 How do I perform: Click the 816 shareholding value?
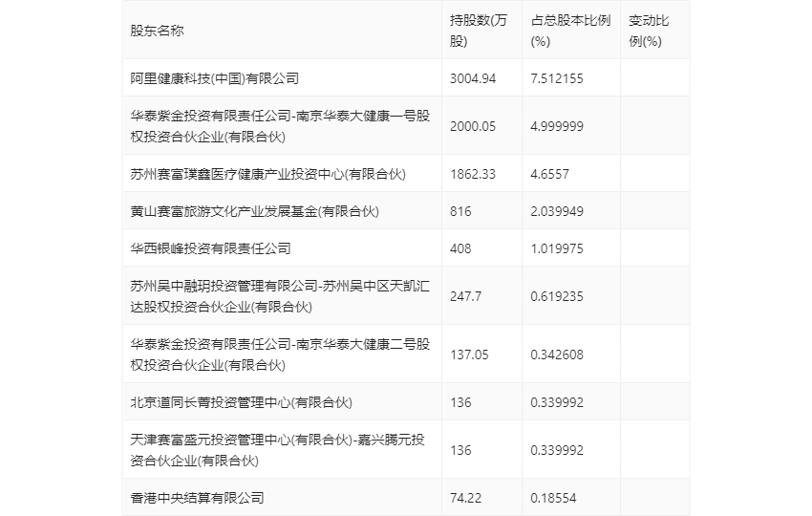pos(460,211)
